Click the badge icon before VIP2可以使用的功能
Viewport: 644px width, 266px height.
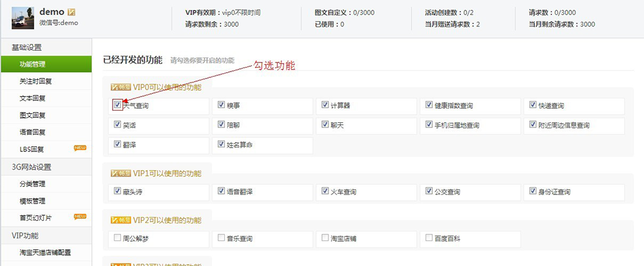pos(121,220)
